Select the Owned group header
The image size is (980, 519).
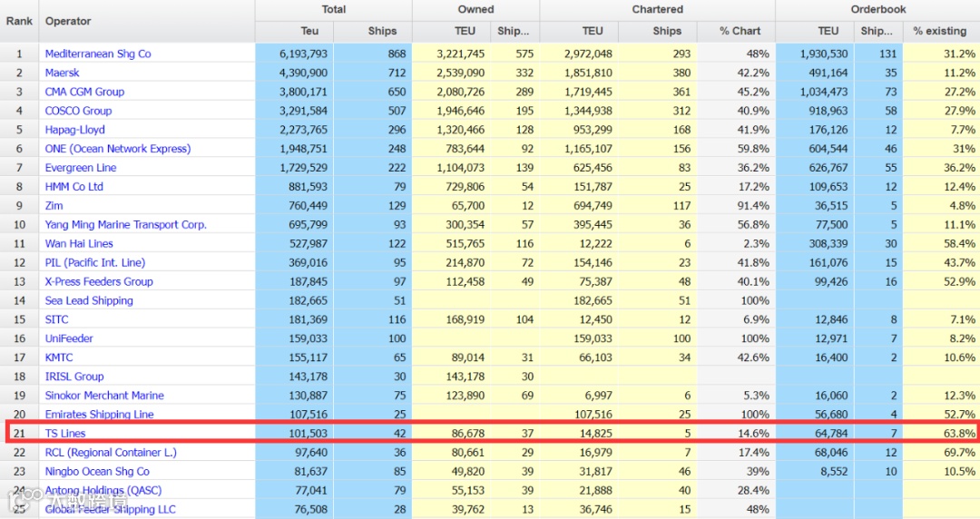pos(475,10)
